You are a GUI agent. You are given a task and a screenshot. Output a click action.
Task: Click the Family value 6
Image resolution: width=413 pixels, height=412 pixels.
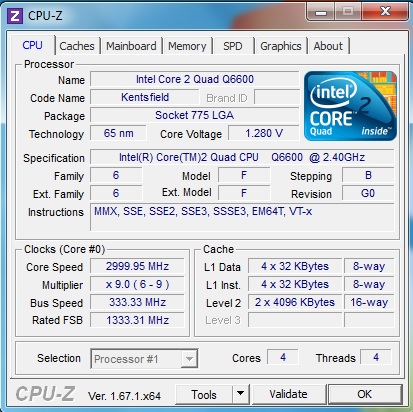[116, 175]
